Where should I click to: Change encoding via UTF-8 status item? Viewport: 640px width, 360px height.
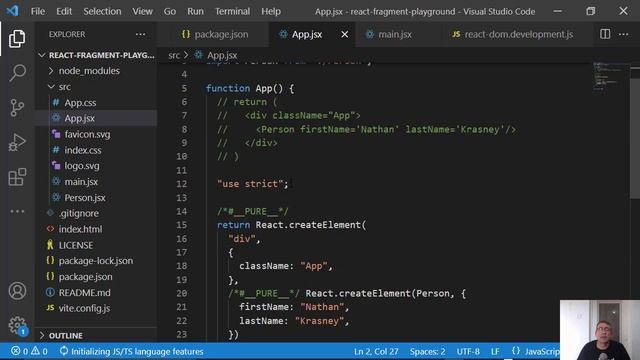click(x=468, y=351)
